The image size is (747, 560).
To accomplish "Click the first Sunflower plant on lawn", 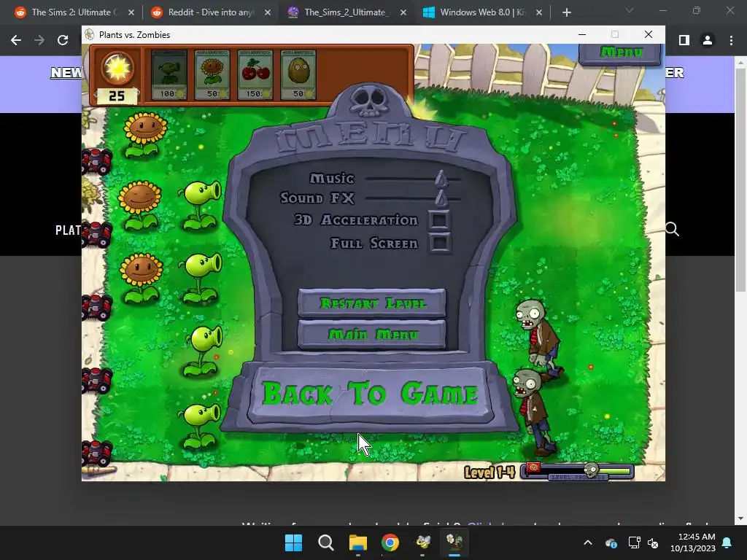I will point(144,135).
